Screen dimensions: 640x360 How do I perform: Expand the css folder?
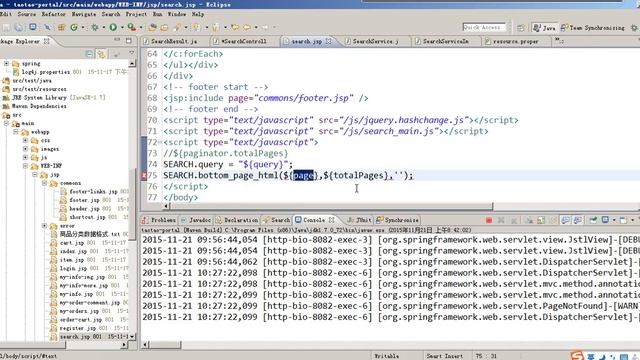(25, 140)
